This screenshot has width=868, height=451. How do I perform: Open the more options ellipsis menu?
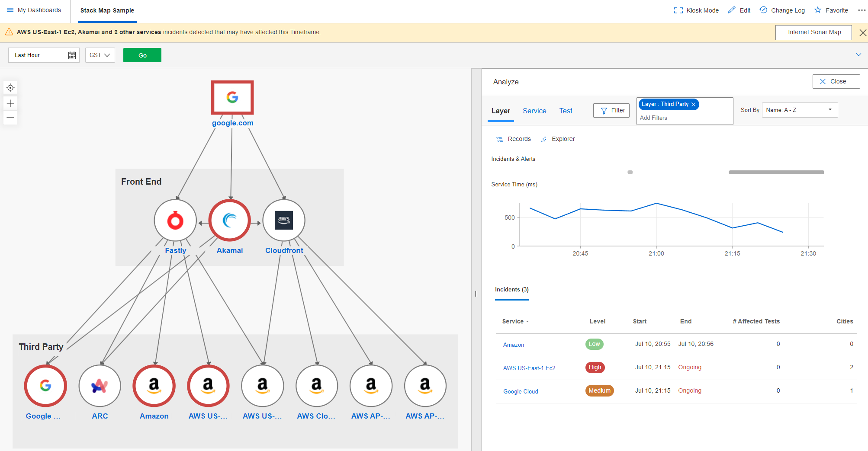(x=862, y=10)
